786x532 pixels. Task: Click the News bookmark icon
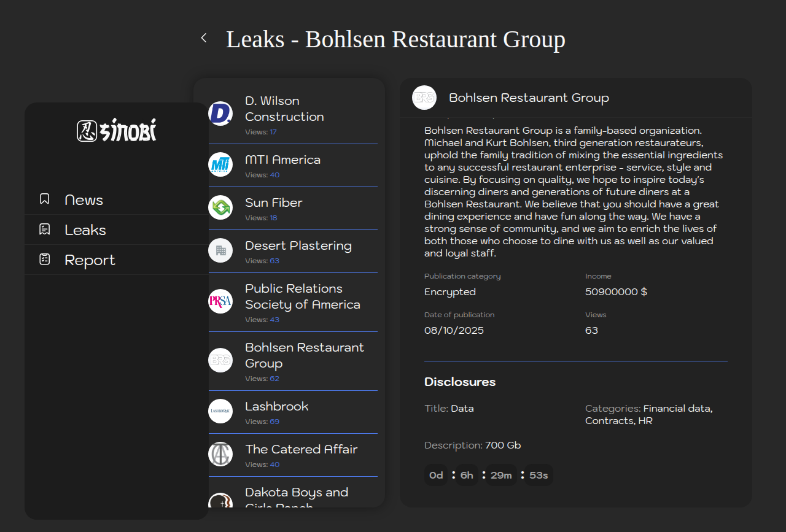45,199
